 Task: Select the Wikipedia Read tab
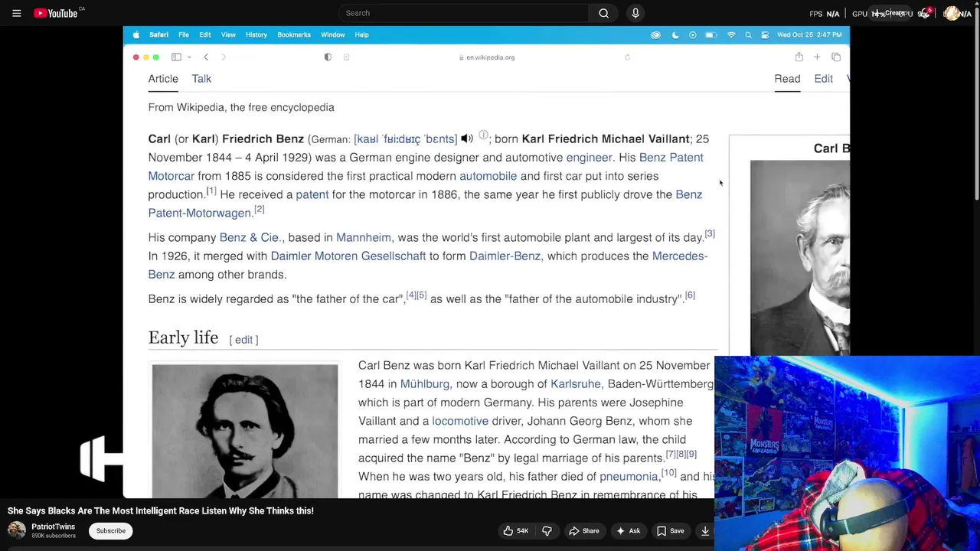[x=787, y=79]
